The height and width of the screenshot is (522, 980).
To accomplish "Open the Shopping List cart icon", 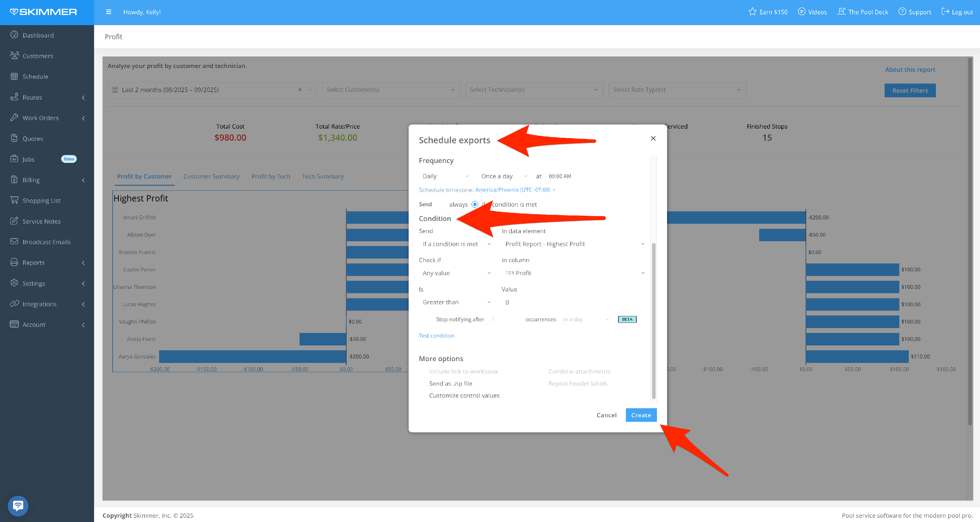I will [x=14, y=200].
